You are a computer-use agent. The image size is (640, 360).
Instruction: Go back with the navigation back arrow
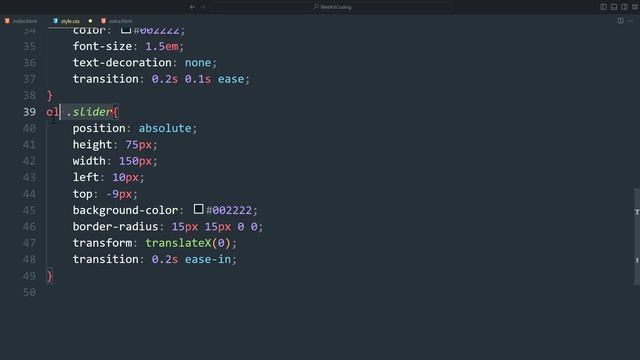[192, 7]
